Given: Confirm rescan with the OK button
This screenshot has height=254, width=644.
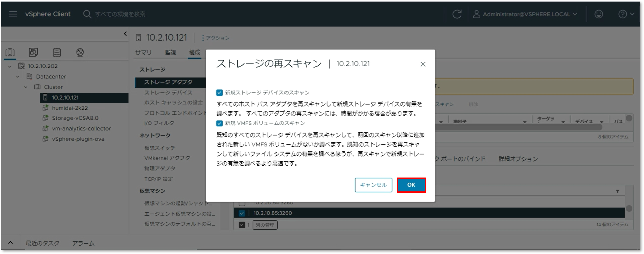Looking at the screenshot, I should point(411,185).
